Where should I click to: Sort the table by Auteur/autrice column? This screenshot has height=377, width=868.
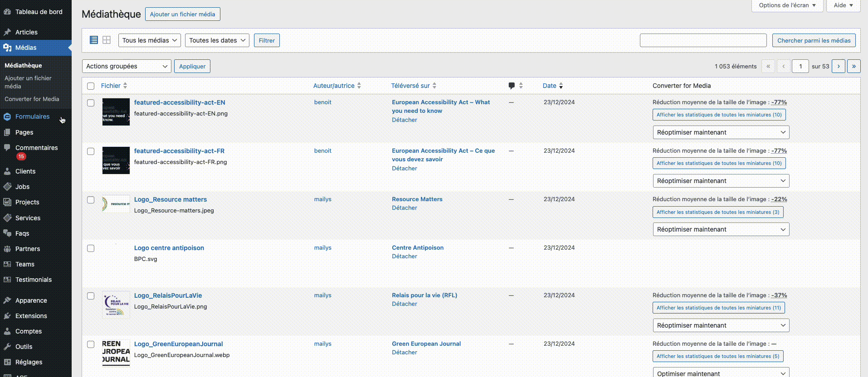[x=337, y=86]
